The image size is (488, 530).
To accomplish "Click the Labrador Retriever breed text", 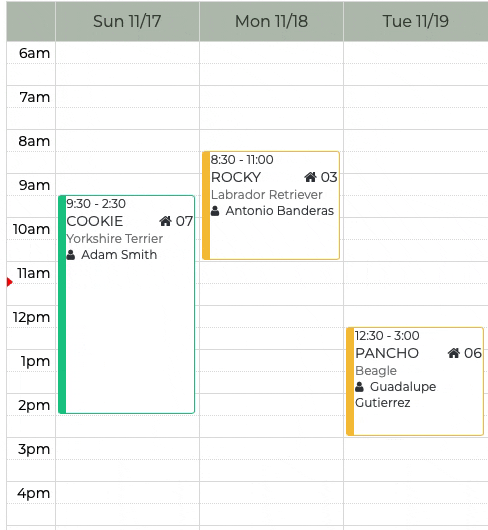I will point(267,195).
